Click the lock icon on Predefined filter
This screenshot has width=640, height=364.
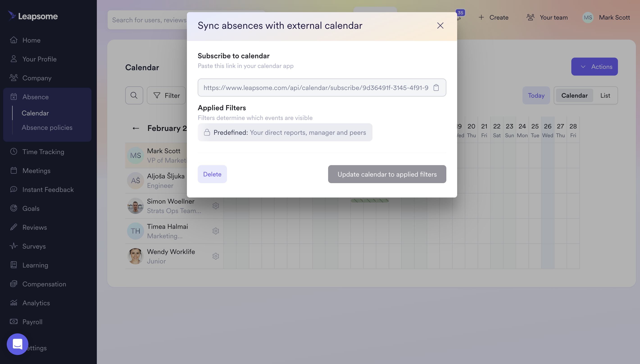207,132
